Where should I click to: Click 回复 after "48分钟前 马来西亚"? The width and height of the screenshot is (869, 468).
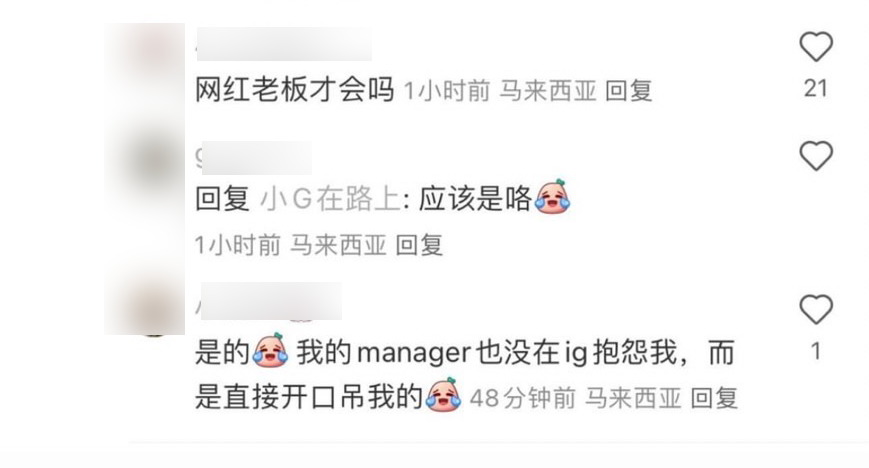pyautogui.click(x=714, y=398)
